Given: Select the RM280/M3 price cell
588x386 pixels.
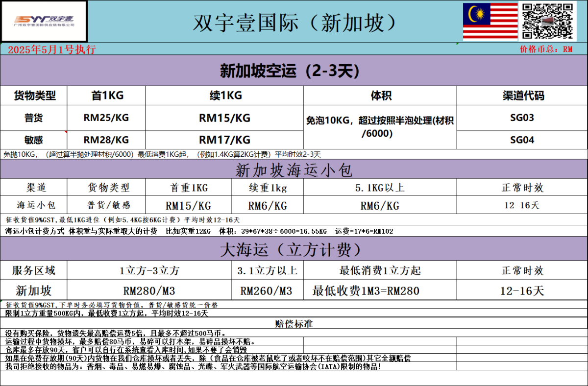Looking at the screenshot, I should point(149,290).
